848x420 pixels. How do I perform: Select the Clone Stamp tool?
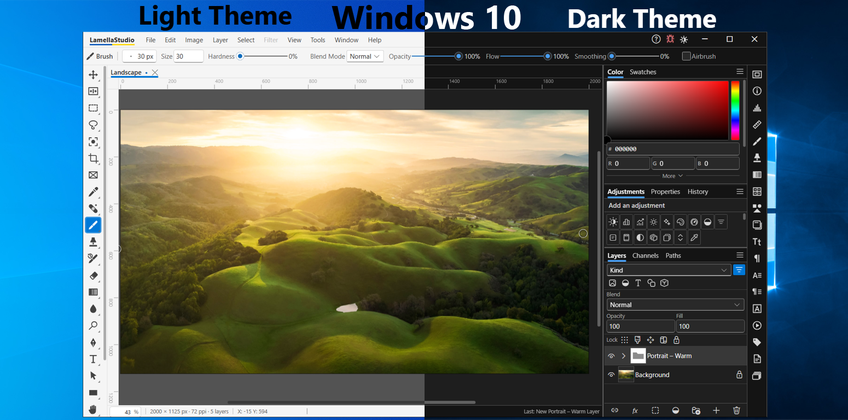93,242
